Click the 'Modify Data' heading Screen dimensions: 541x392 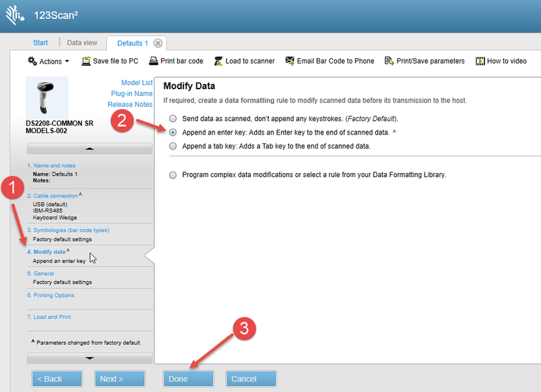tap(189, 86)
